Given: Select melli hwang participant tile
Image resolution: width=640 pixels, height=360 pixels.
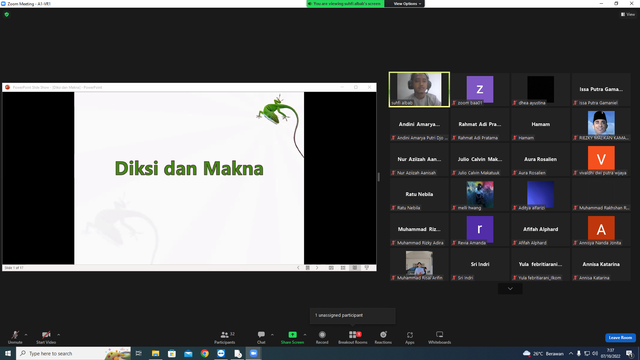Looking at the screenshot, I should pyautogui.click(x=480, y=195).
